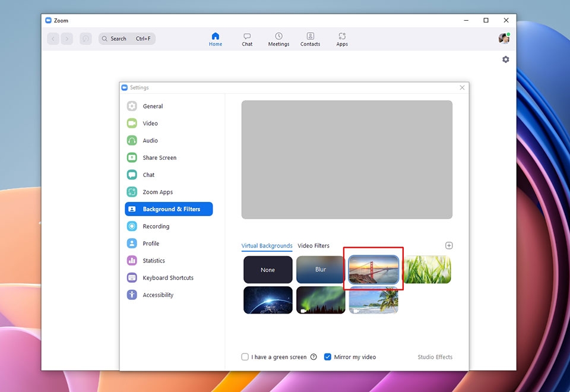This screenshot has height=392, width=570.
Task: Open the history clock button
Action: [x=85, y=39]
